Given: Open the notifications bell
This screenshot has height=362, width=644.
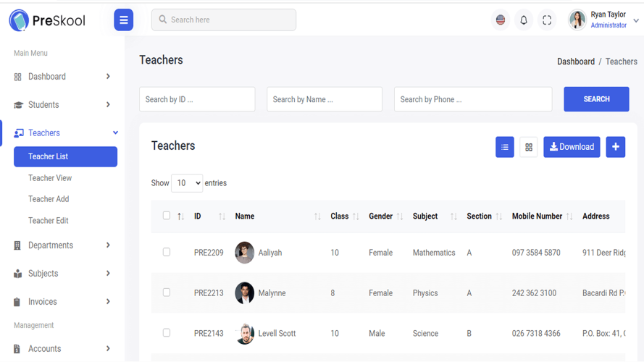Looking at the screenshot, I should coord(524,20).
